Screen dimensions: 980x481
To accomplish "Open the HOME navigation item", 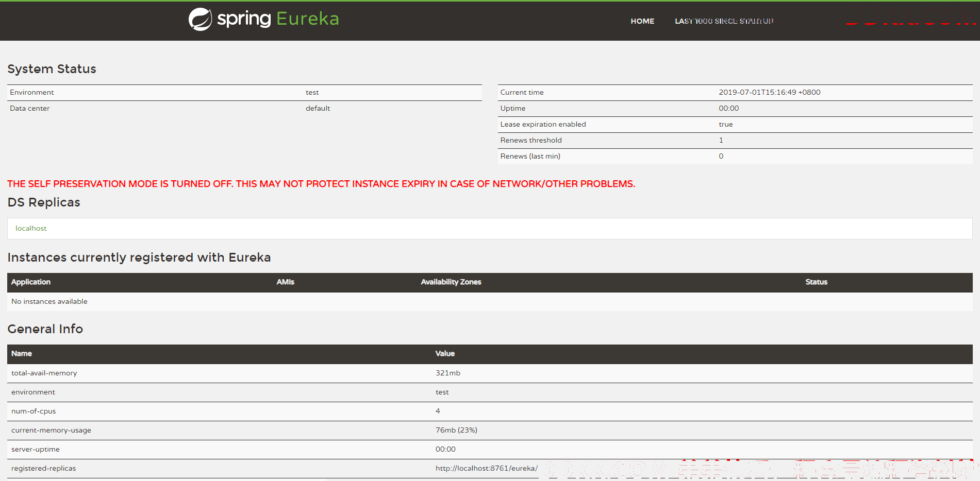I will coord(642,21).
